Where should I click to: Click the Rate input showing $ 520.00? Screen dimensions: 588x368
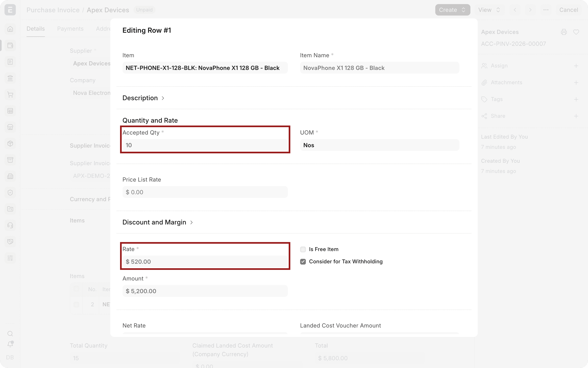pos(205,262)
